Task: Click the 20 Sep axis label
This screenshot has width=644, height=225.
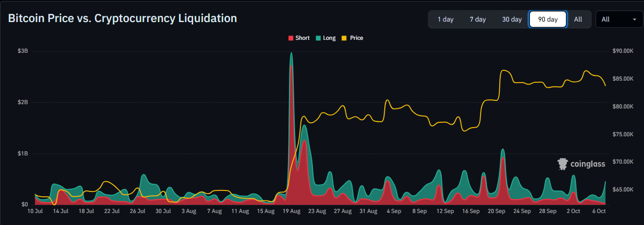Action: [x=496, y=211]
